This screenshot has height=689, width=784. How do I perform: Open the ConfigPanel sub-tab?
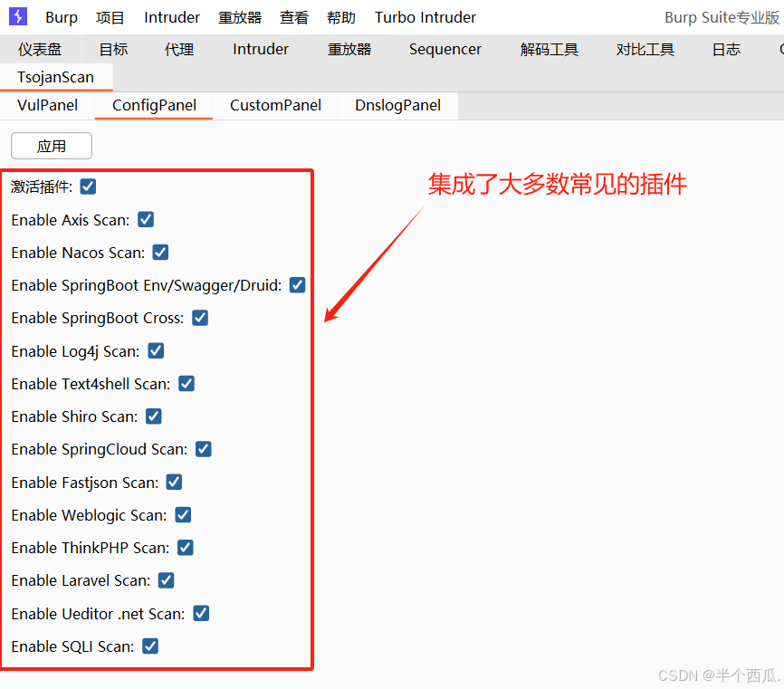point(154,106)
